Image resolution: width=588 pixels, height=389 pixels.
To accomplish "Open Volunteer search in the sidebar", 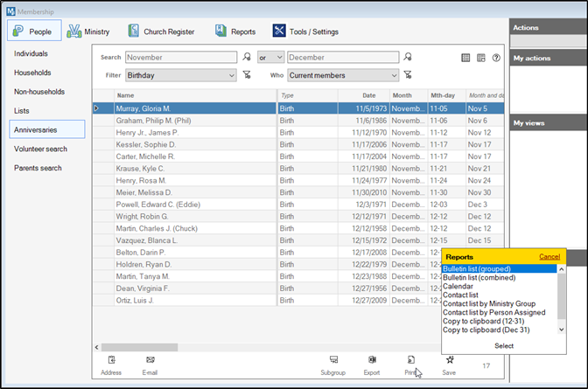I will [40, 149].
